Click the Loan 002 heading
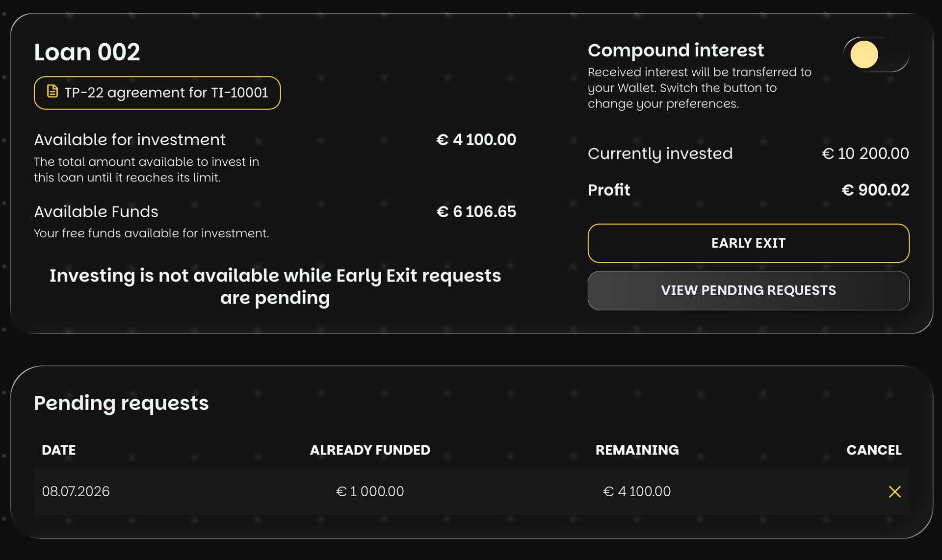Viewport: 942px width, 560px height. [87, 52]
